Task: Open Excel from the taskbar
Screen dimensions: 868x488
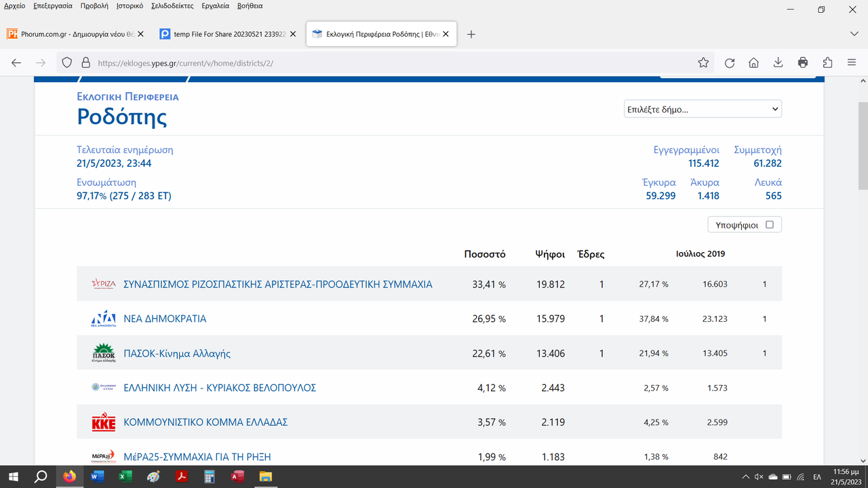Action: point(125,476)
